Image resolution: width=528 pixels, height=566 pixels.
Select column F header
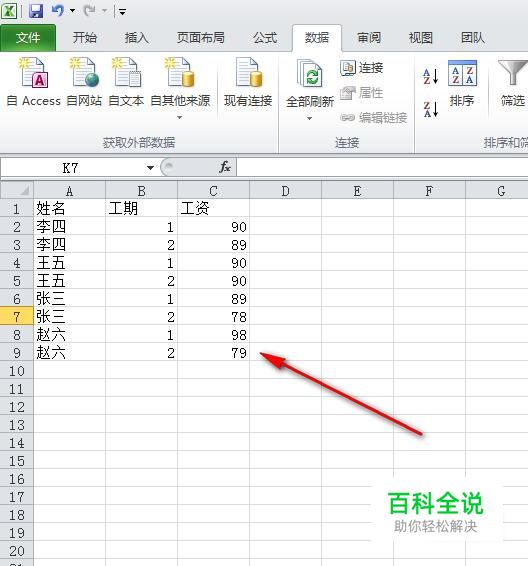point(429,191)
